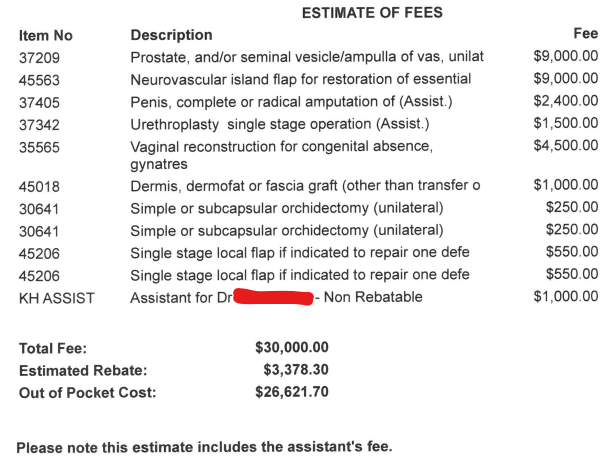The height and width of the screenshot is (464, 616).
Task: Select the $30,000.00 total amount
Action: pyautogui.click(x=292, y=348)
